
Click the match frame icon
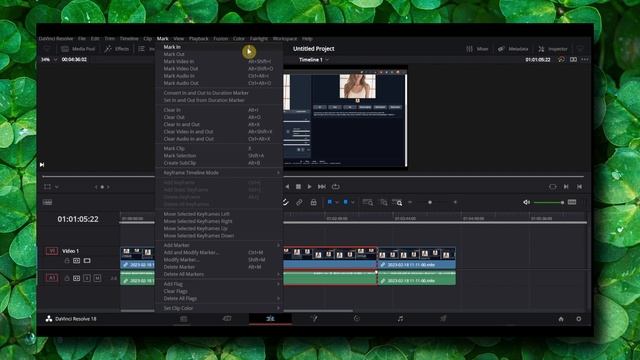553,187
